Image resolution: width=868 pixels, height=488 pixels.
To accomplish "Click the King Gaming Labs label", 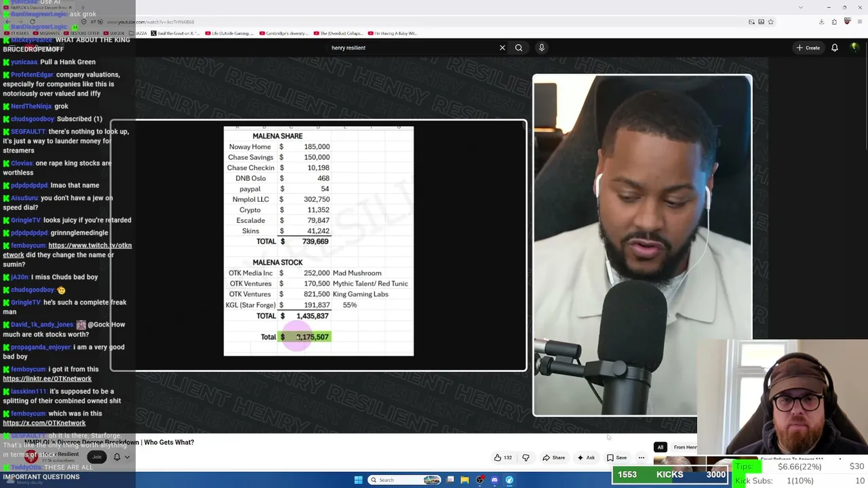I will pos(360,294).
